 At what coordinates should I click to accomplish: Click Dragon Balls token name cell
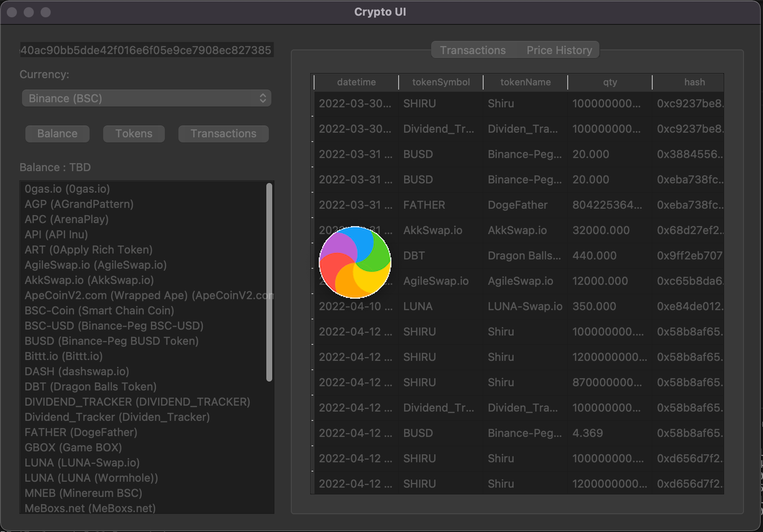[525, 256]
